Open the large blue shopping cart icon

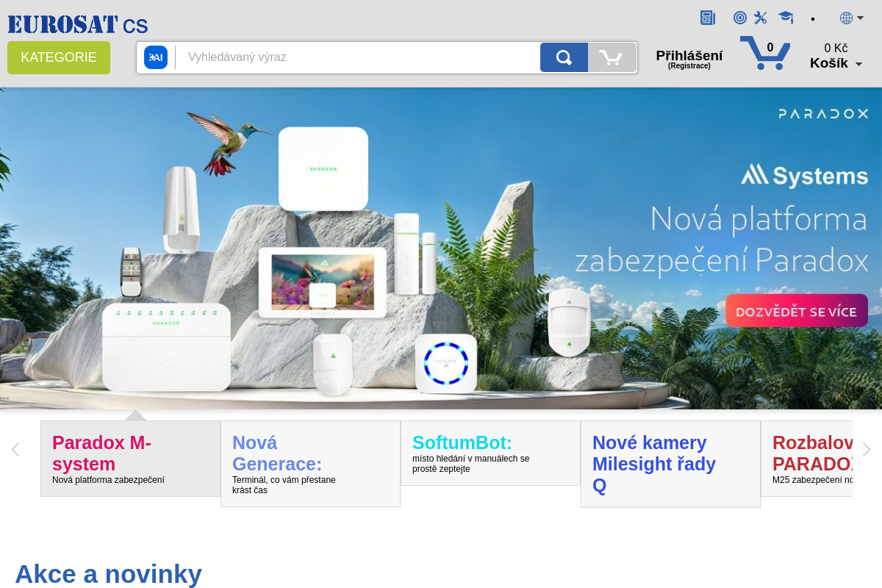[765, 53]
